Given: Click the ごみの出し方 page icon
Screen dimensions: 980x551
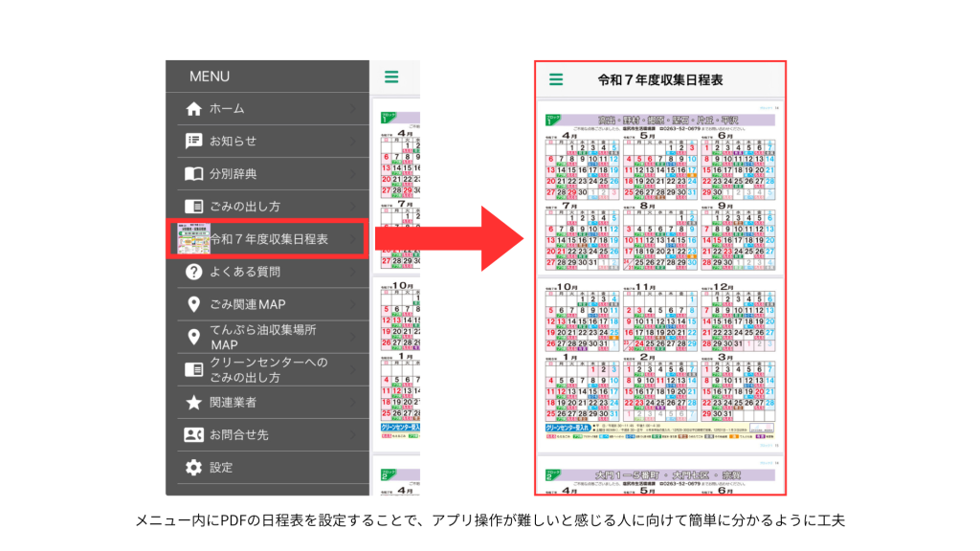Looking at the screenshot, I should coord(193,207).
